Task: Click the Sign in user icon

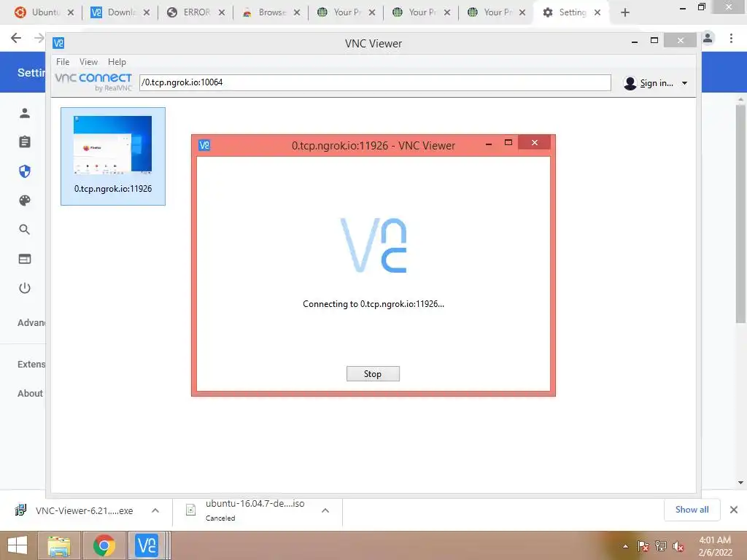Action: [630, 83]
